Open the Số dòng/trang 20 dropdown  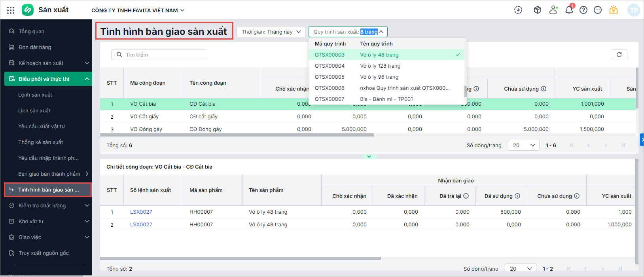pyautogui.click(x=523, y=145)
